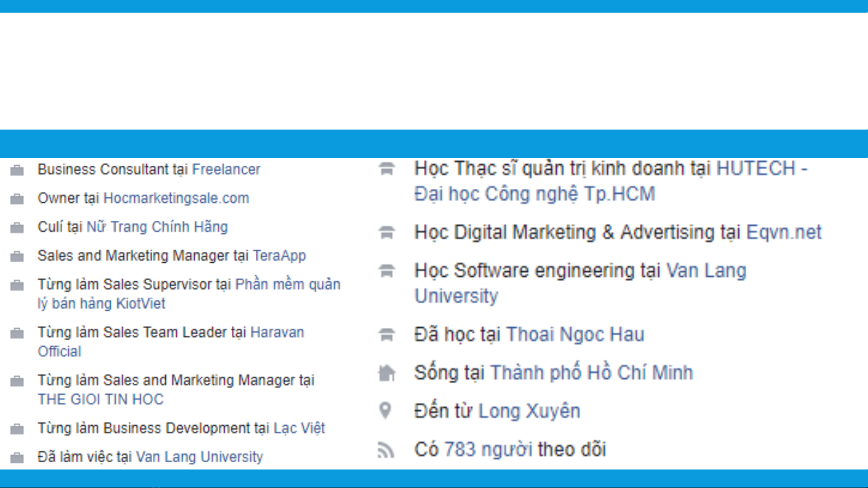The height and width of the screenshot is (488, 868).
Task: Open the 783 người followers link
Action: 488,450
